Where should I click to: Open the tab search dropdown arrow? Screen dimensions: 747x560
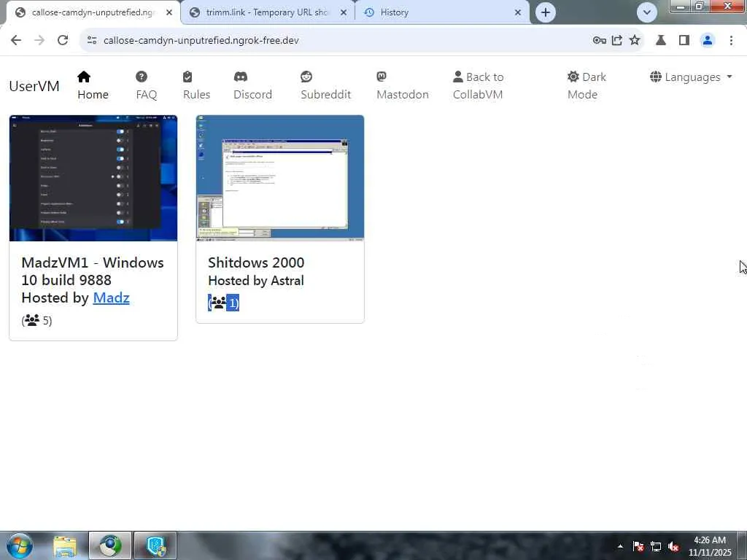(647, 12)
